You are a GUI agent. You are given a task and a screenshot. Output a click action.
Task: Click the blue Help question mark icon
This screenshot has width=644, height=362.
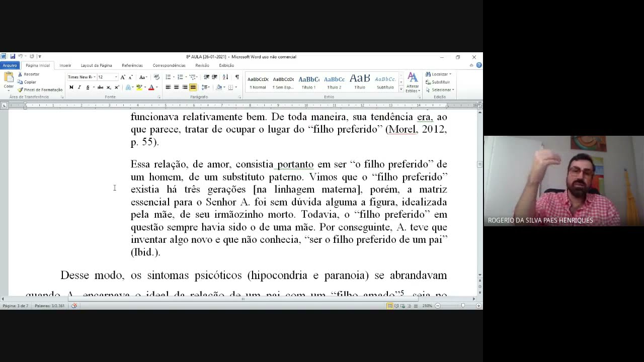[x=479, y=65]
